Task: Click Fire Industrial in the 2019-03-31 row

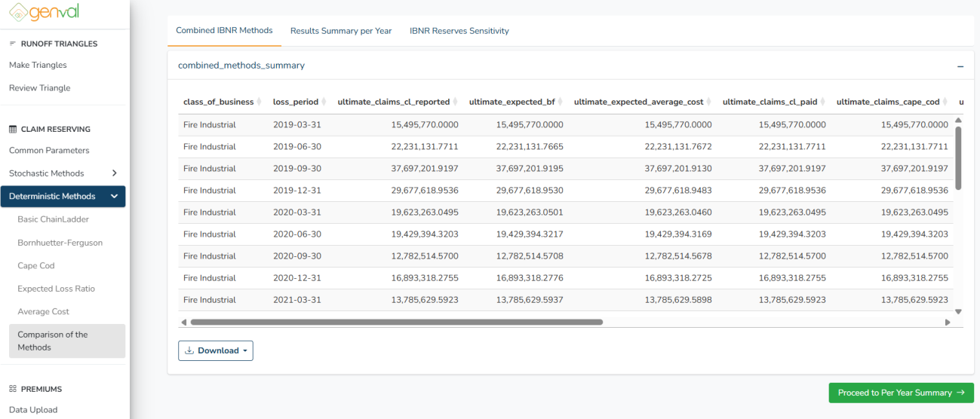Action: (x=210, y=125)
